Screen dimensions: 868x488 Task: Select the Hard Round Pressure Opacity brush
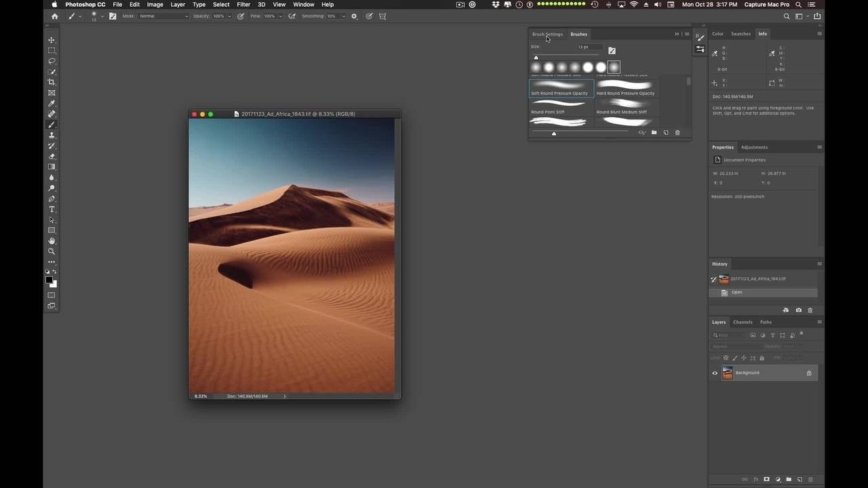[x=625, y=87]
